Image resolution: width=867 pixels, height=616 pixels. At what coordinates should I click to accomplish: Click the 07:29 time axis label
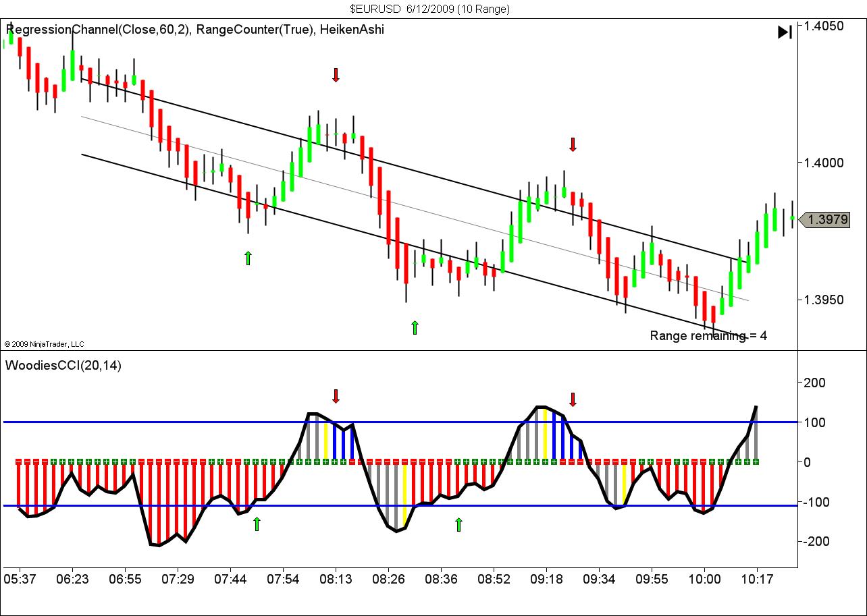point(177,579)
